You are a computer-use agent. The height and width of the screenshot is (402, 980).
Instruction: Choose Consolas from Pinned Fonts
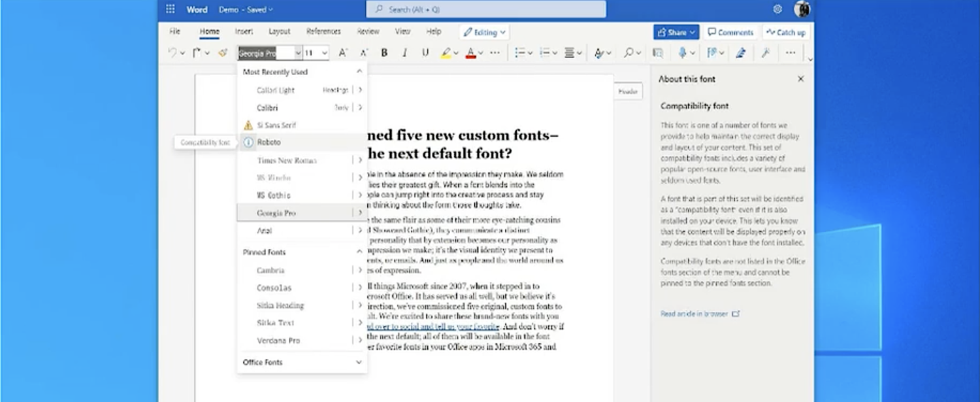[274, 288]
